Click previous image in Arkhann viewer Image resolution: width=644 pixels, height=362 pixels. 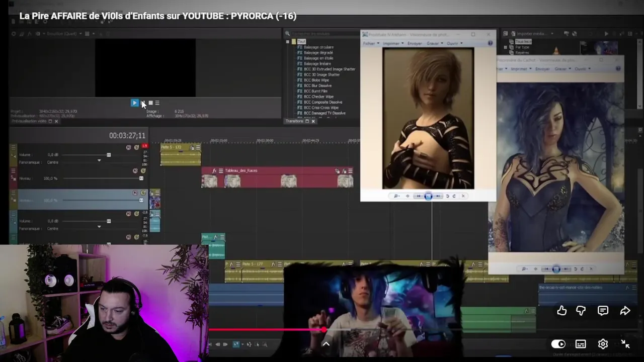pyautogui.click(x=419, y=196)
